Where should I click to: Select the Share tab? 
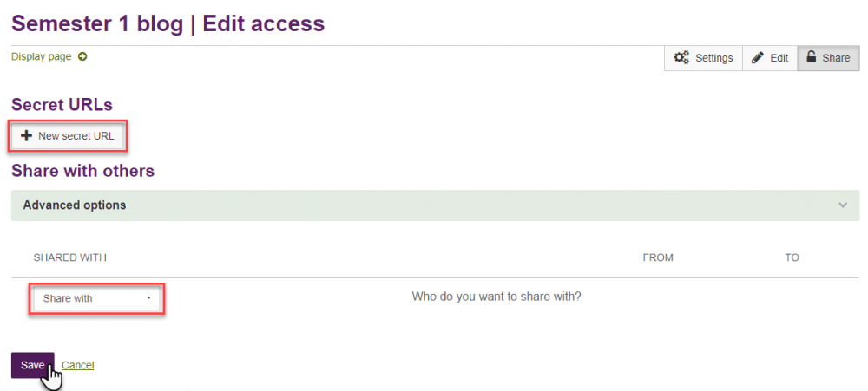pos(828,58)
